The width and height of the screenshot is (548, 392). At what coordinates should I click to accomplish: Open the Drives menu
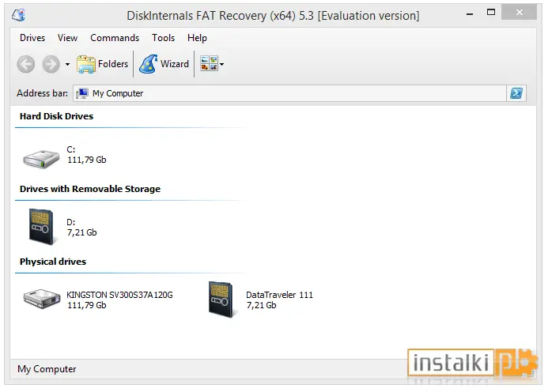(x=32, y=38)
